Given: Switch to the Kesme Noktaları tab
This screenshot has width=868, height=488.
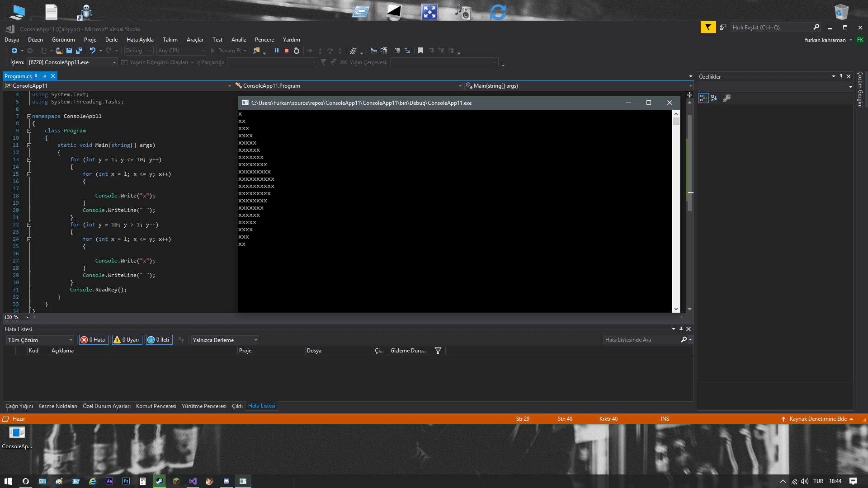Looking at the screenshot, I should coord(58,406).
